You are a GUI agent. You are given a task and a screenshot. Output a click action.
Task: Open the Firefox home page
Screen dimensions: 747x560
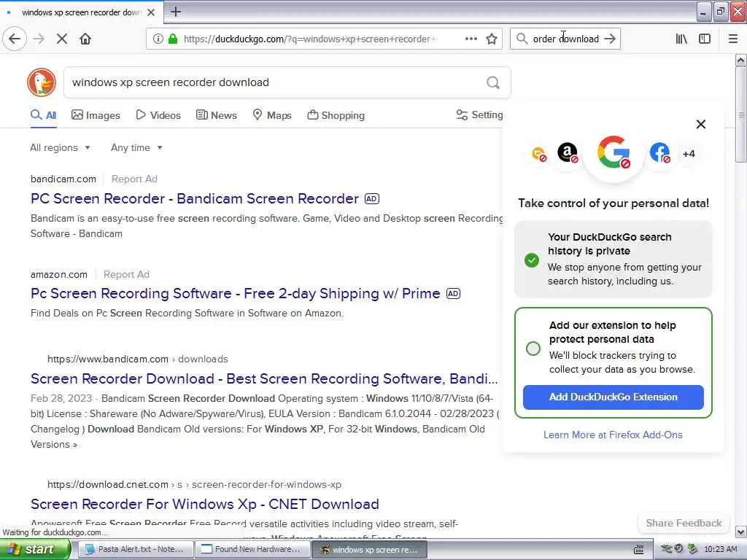pyautogui.click(x=85, y=39)
